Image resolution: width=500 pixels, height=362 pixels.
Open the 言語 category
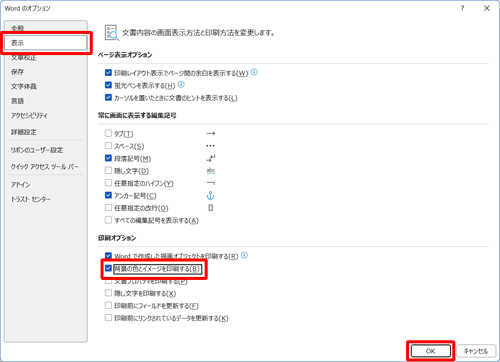pos(17,101)
